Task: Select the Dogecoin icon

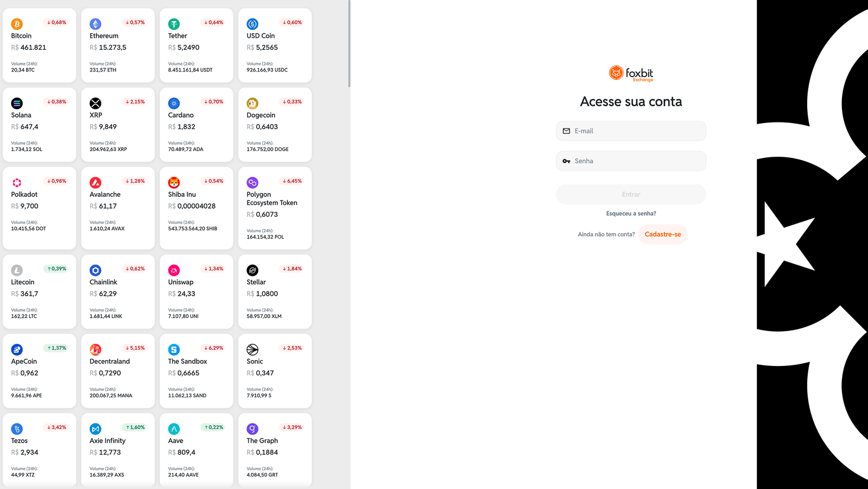Action: (x=252, y=103)
